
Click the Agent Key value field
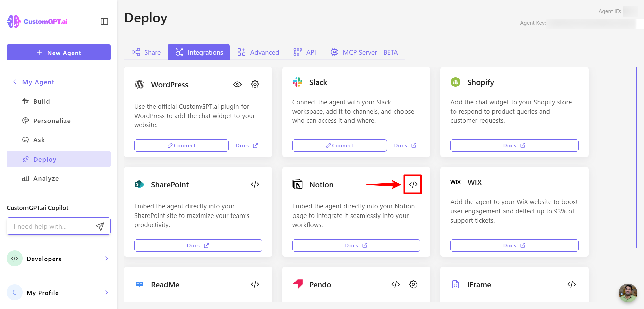pos(592,24)
